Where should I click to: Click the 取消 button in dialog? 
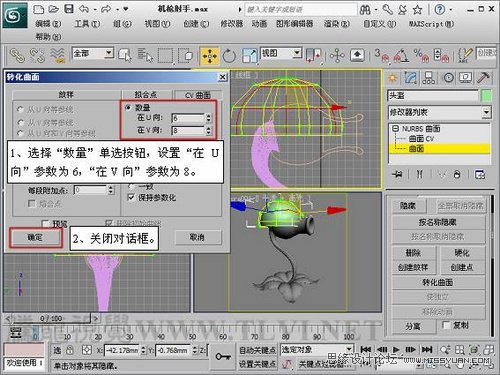point(197,237)
